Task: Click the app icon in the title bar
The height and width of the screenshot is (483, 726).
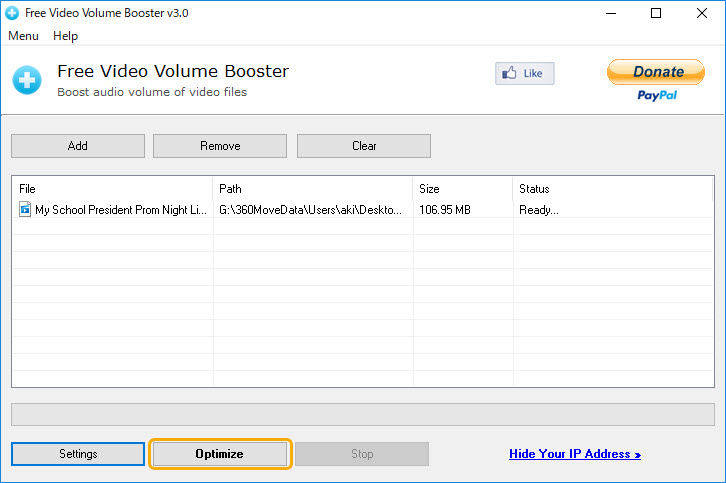Action: (x=12, y=13)
